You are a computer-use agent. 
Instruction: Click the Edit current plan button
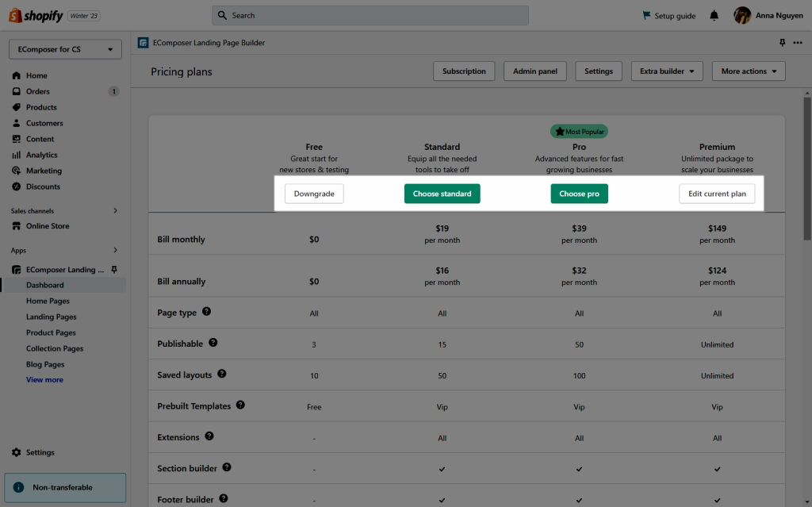tap(717, 194)
